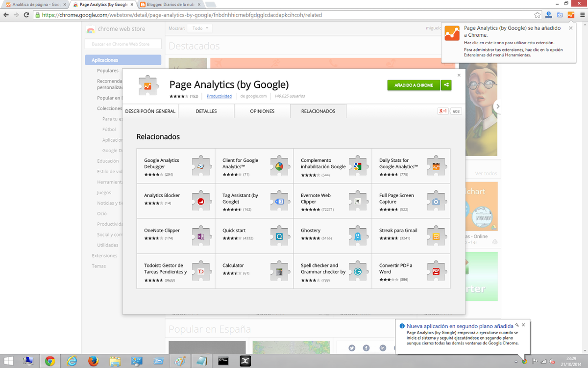Switch to the Detalles tab
This screenshot has width=588, height=368.
206,111
